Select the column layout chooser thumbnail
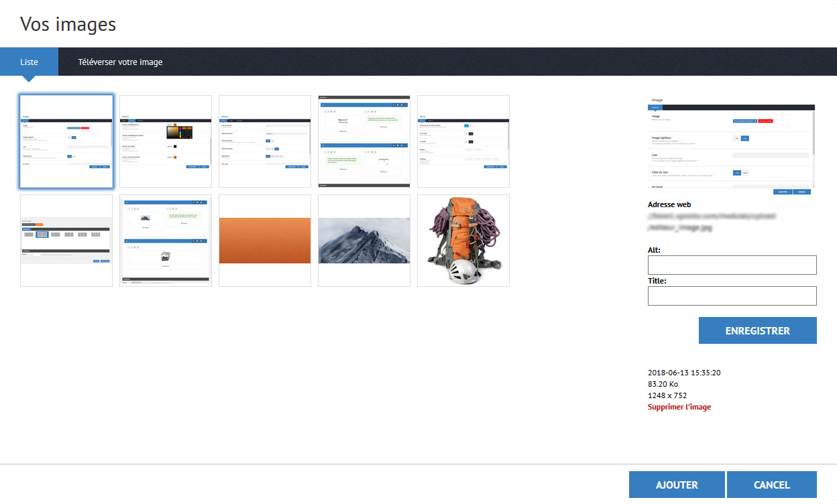837x504 pixels. pyautogui.click(x=66, y=241)
